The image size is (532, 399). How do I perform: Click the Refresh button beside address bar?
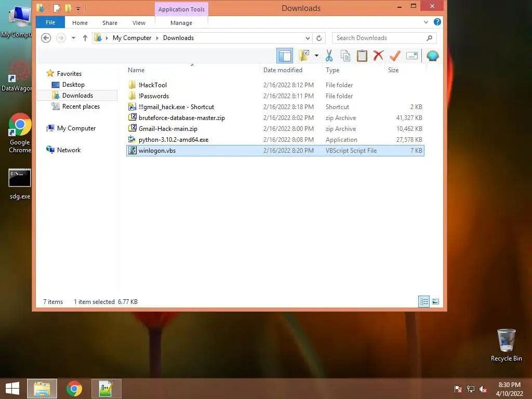tap(319, 38)
